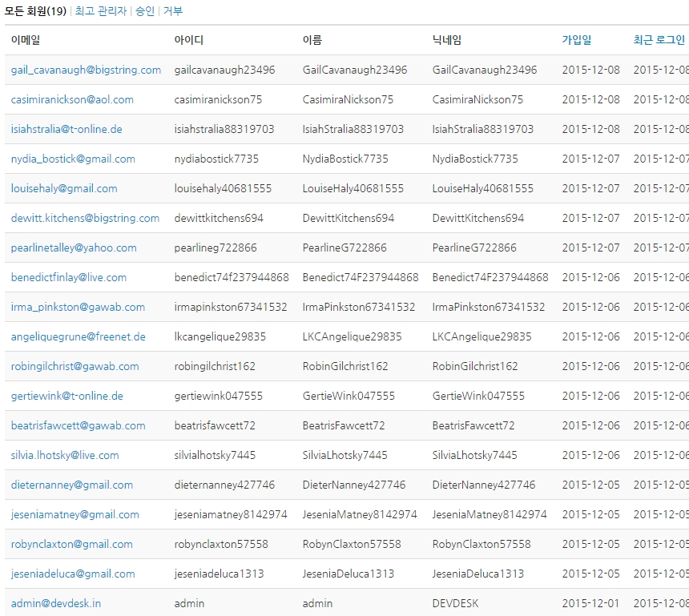Open email jeseniadeluca@gmail.com
The width and height of the screenshot is (689, 616).
[73, 574]
